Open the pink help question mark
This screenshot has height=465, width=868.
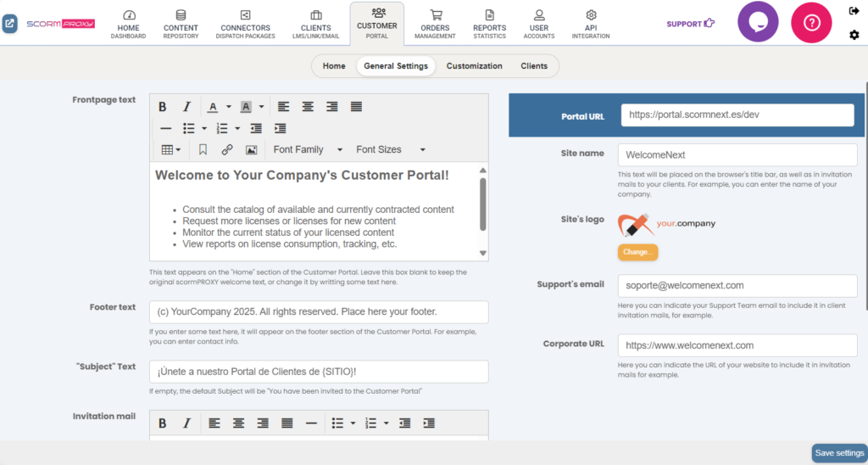[x=811, y=23]
